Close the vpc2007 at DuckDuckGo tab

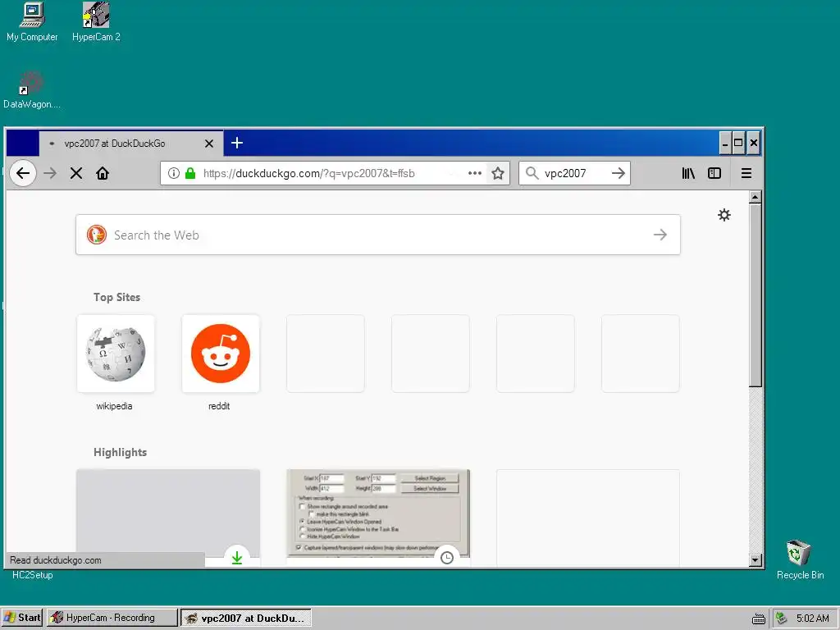click(x=209, y=144)
